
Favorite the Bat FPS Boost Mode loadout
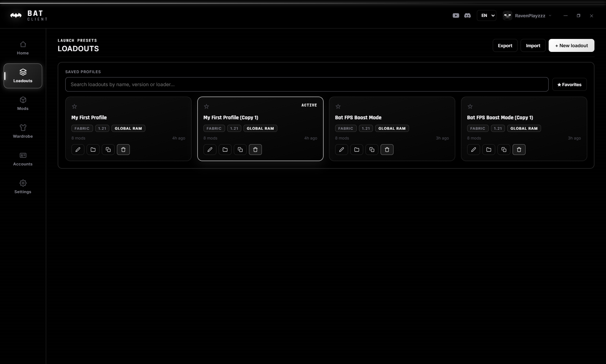click(338, 106)
